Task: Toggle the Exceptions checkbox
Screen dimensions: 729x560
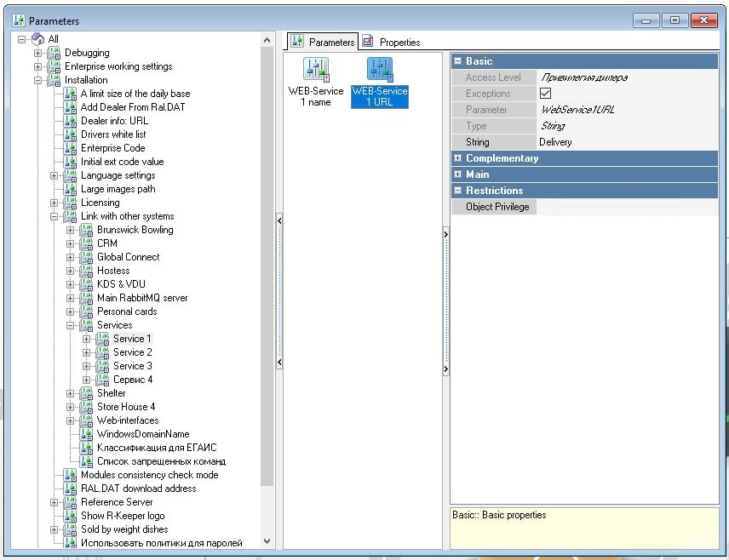Action: 546,94
